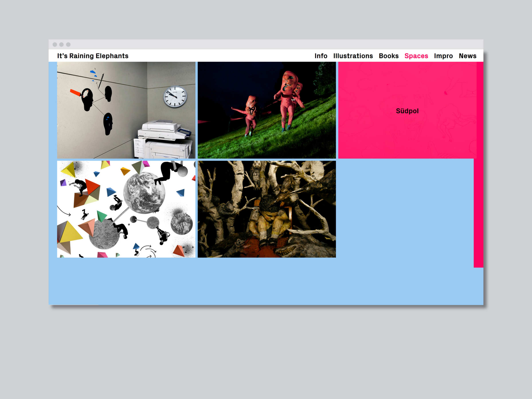Click the It's Raining Elephants site title
The height and width of the screenshot is (399, 532).
[x=93, y=56]
